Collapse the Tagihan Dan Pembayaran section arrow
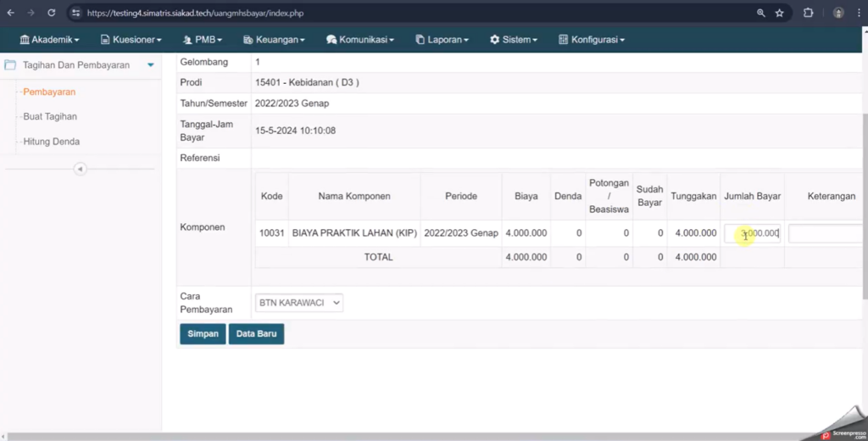This screenshot has height=441, width=868. click(x=150, y=65)
